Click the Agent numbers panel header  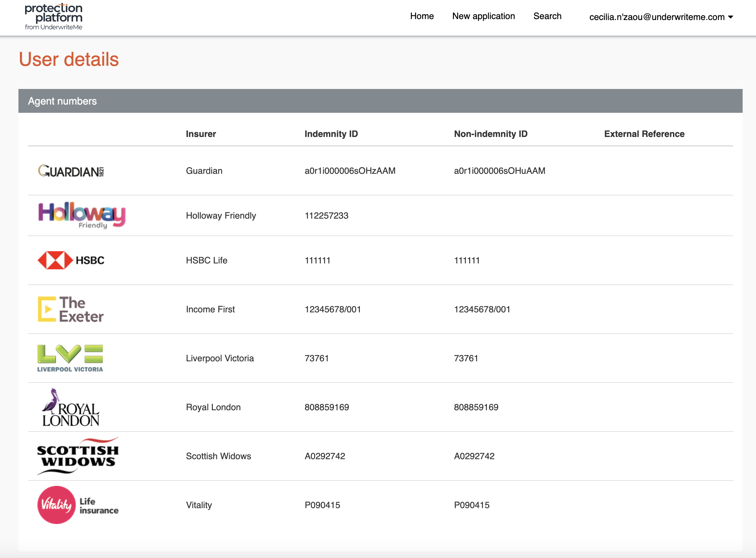pos(380,101)
